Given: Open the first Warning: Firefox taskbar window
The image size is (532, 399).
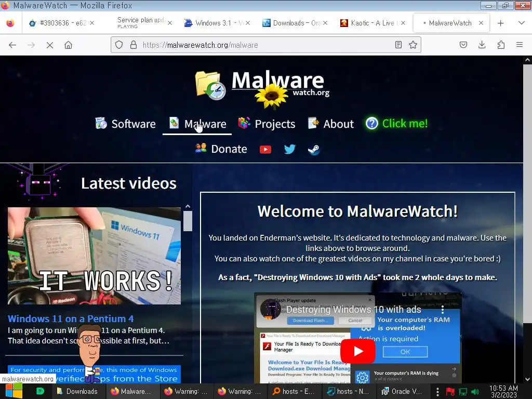Looking at the screenshot, I should pos(186,391).
